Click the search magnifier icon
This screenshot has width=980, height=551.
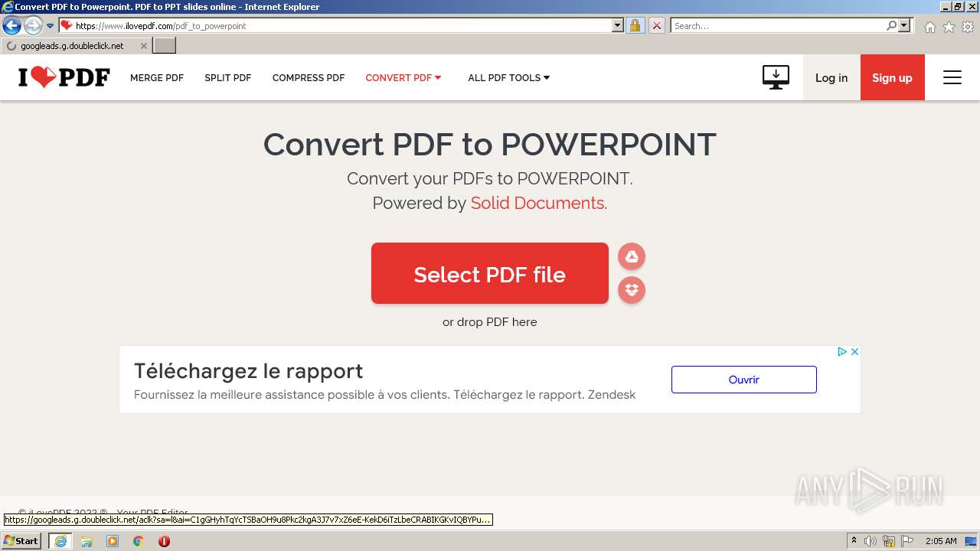point(891,25)
